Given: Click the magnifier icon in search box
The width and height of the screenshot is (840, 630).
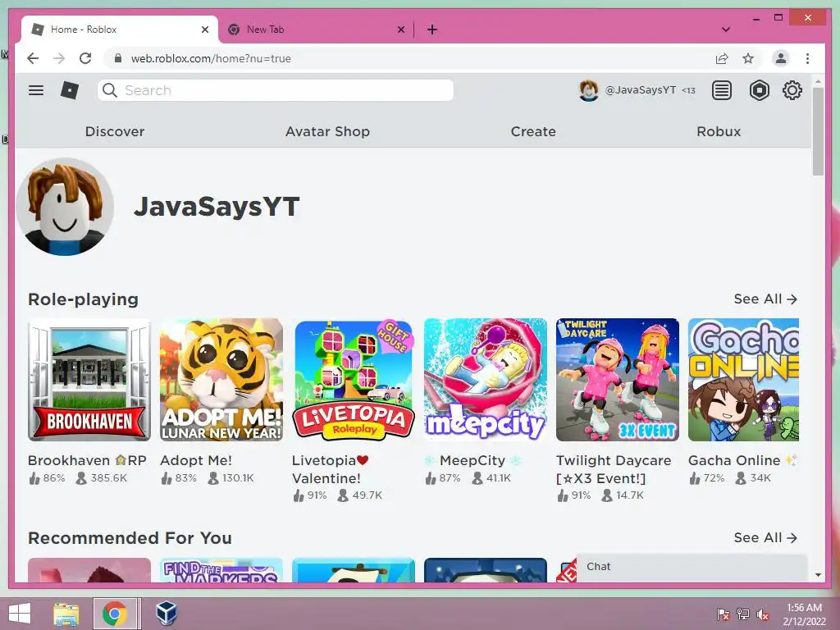Looking at the screenshot, I should [110, 90].
